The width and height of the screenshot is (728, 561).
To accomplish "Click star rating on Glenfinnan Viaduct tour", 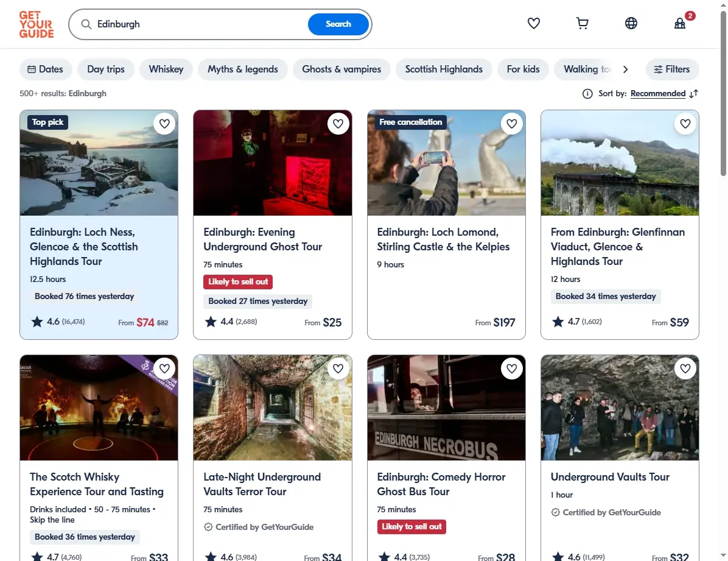I will click(576, 322).
